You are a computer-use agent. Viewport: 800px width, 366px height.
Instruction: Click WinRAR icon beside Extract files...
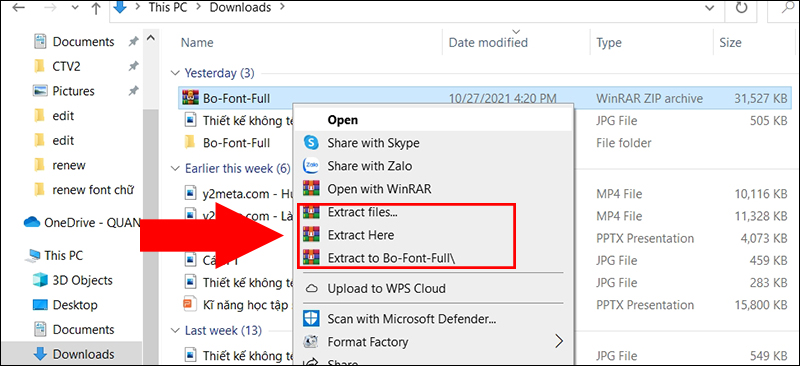pyautogui.click(x=311, y=213)
